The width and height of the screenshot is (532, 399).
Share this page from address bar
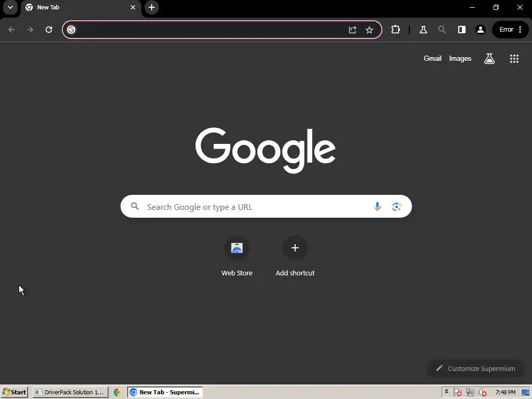point(353,30)
